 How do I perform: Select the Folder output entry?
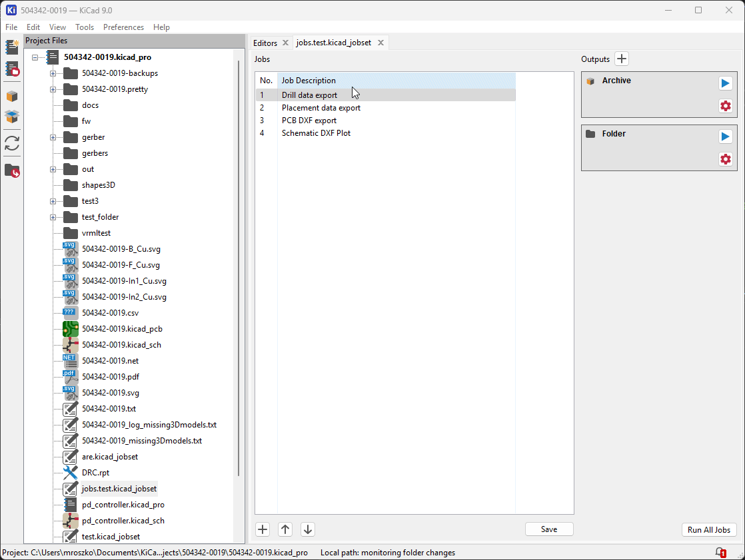[659, 148]
